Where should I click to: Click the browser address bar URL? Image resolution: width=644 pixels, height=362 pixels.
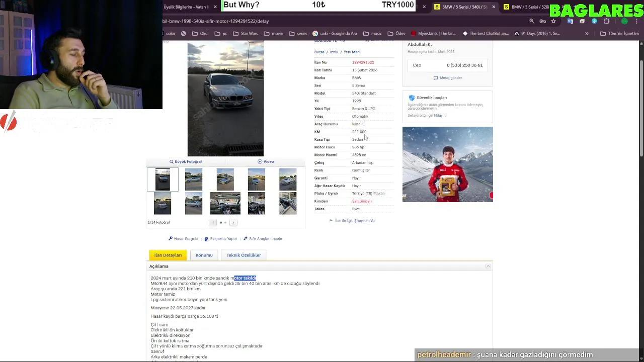click(x=216, y=21)
